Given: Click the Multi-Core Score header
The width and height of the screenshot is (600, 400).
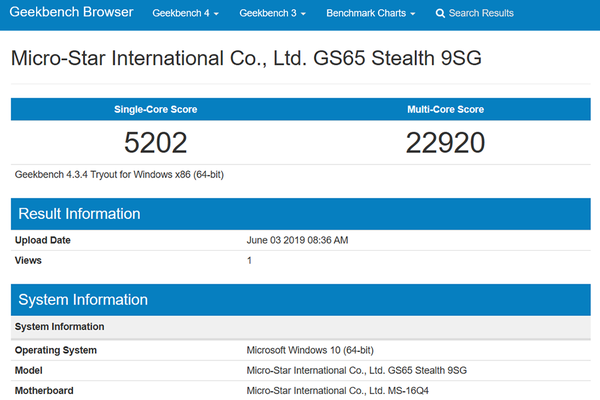Looking at the screenshot, I should pyautogui.click(x=445, y=109).
